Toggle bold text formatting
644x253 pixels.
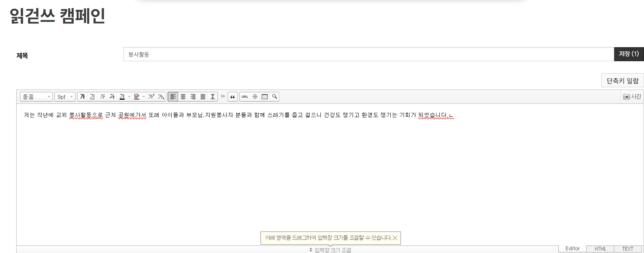pos(82,97)
